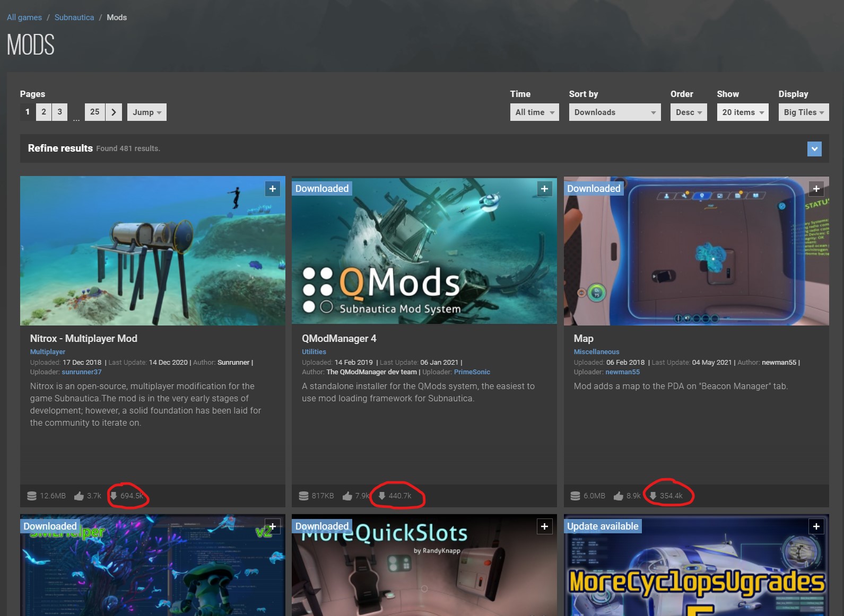This screenshot has height=616, width=844.
Task: Open Map mod title
Action: 584,338
